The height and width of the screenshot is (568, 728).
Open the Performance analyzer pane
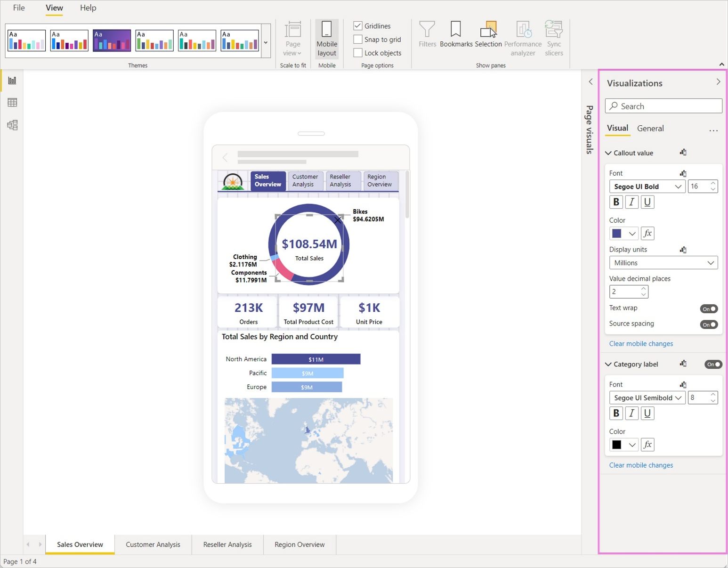point(523,39)
